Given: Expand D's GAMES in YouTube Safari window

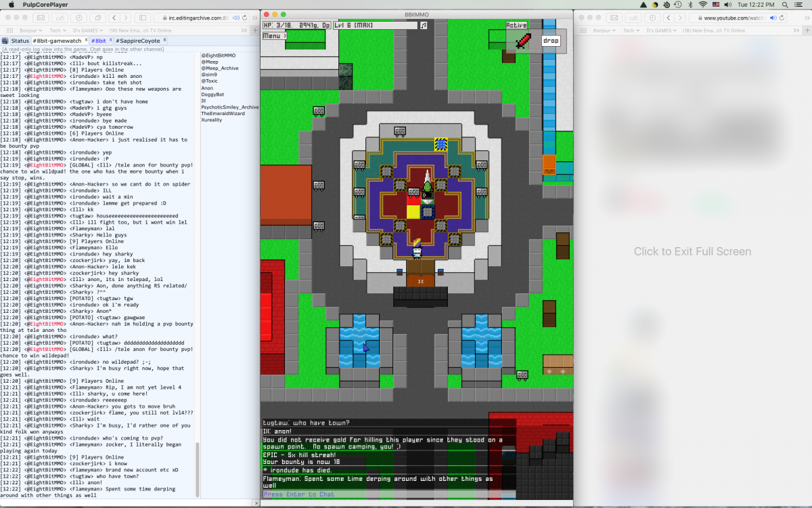Looking at the screenshot, I should (x=661, y=30).
